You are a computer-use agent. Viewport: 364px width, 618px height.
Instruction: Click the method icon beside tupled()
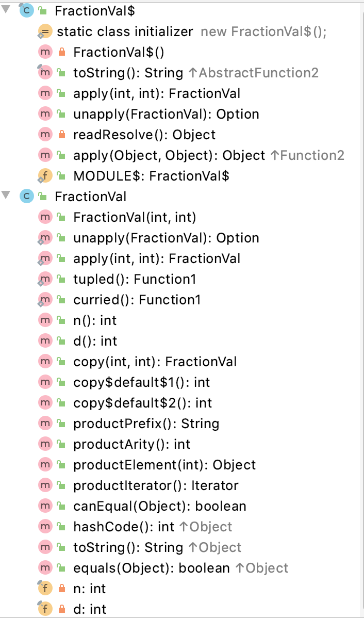[44, 279]
